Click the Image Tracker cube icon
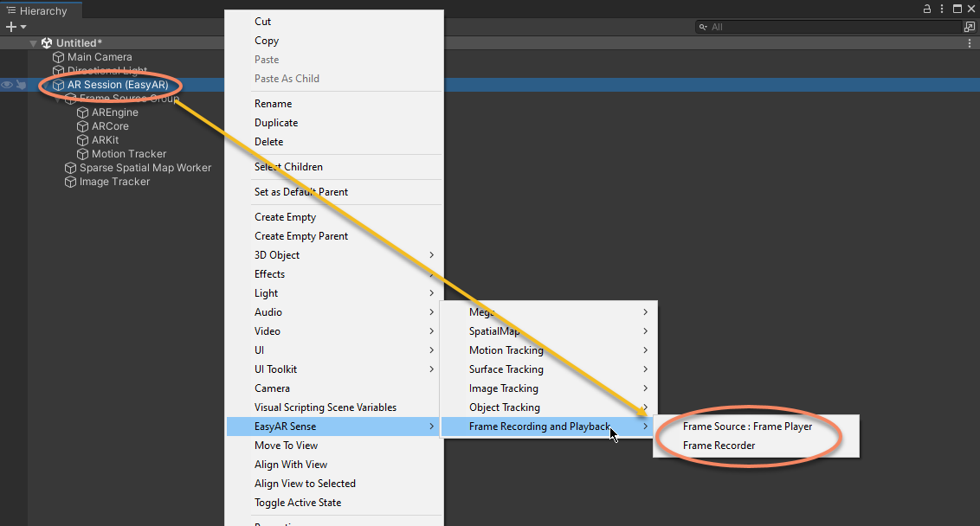 click(x=71, y=182)
